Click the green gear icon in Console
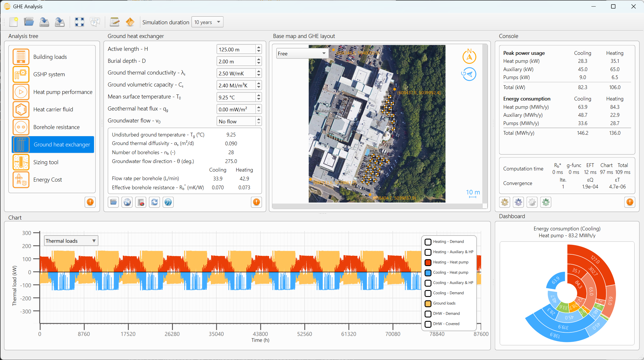This screenshot has width=644, height=360. click(546, 202)
